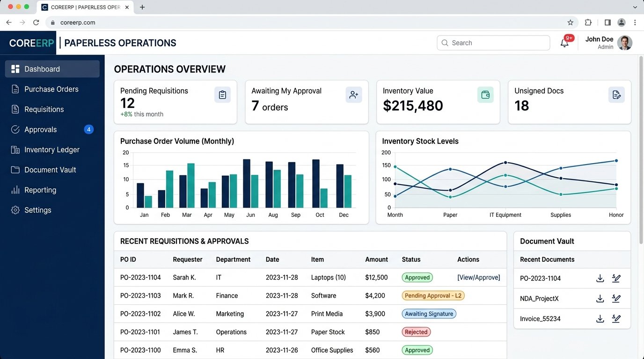Click NDA_ProjectX in Recent Documents
The height and width of the screenshot is (359, 644).
539,299
